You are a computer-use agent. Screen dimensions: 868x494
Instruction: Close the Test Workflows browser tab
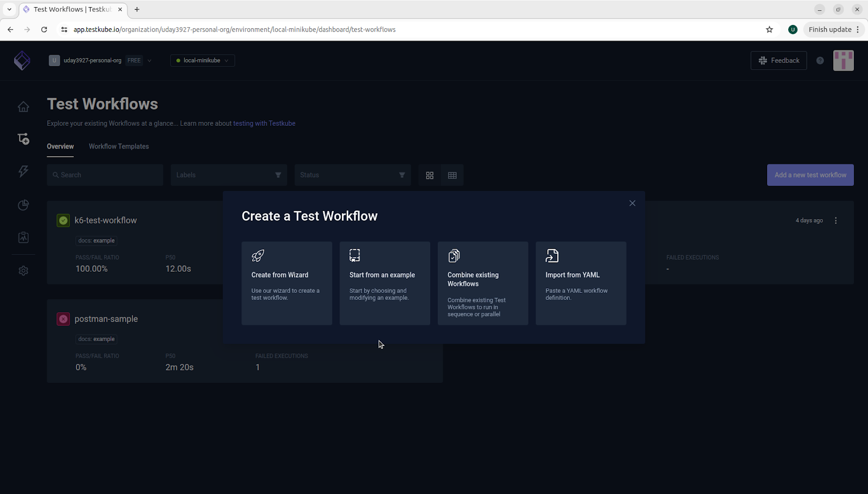coord(120,9)
